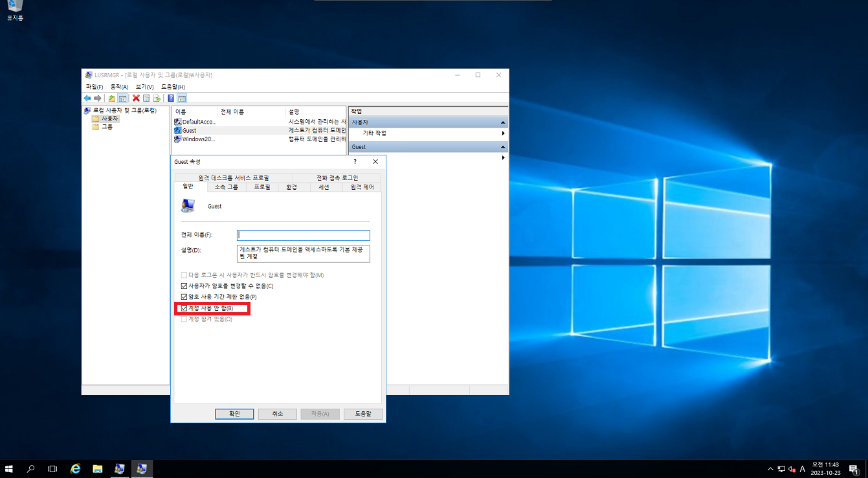Open Task View on taskbar
This screenshot has width=868, height=478.
click(52, 468)
